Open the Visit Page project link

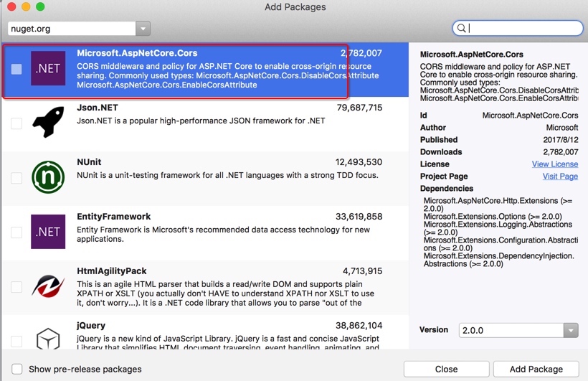click(560, 177)
